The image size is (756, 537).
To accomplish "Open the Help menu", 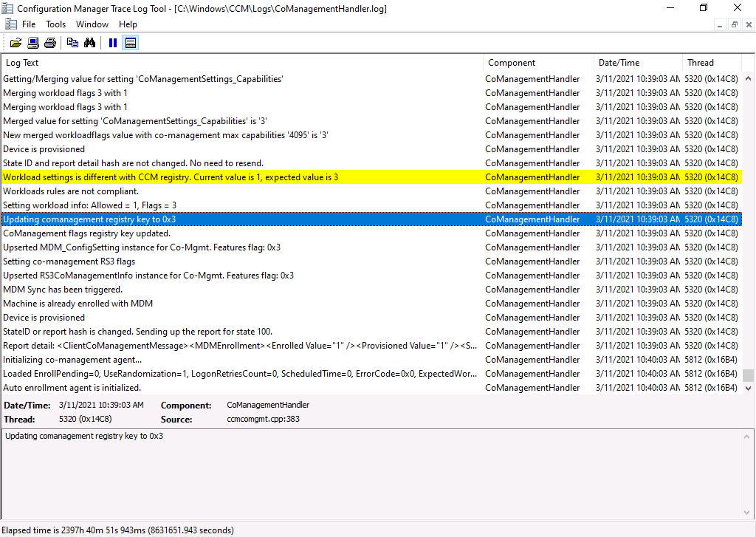I will [x=128, y=24].
